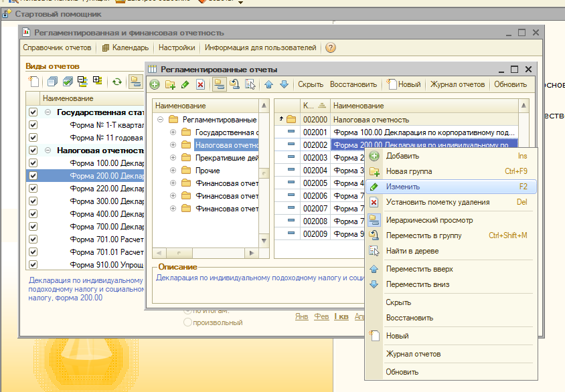This screenshot has height=392, width=565.
Task: Click the new document icon in Виды отчетов toolbar
Action: click(34, 82)
